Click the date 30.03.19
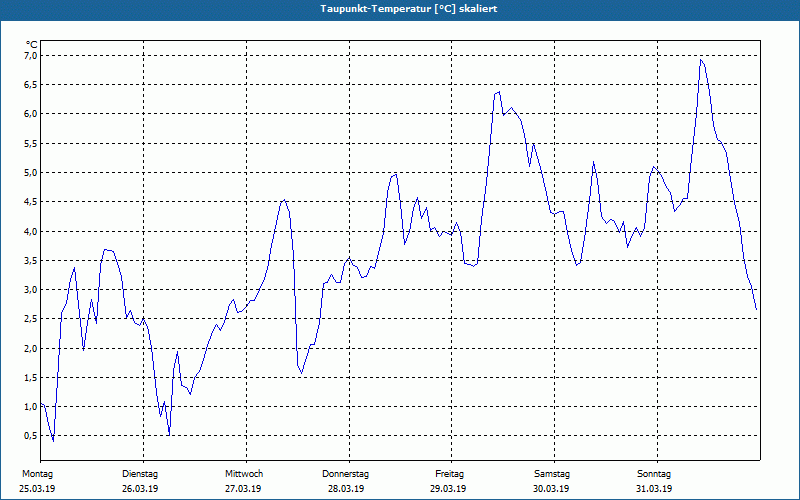Image resolution: width=800 pixels, height=500 pixels. (551, 489)
